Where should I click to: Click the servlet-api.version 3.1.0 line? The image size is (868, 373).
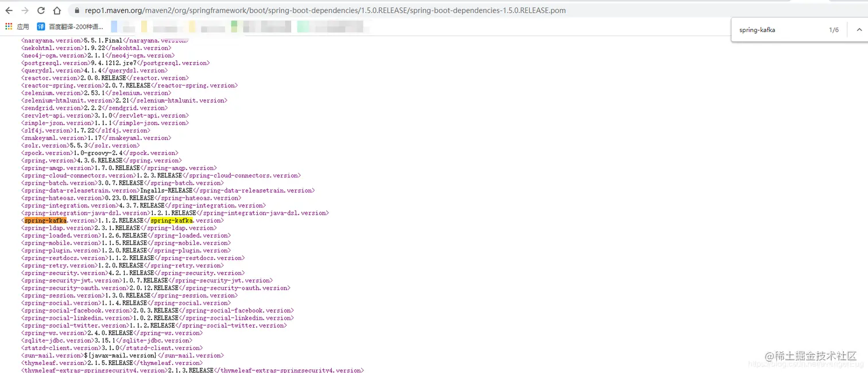point(105,115)
